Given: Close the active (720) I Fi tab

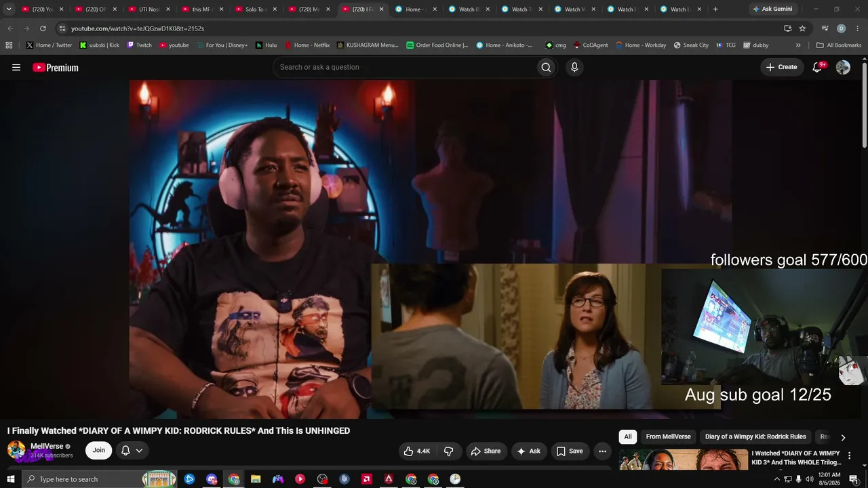Looking at the screenshot, I should point(381,9).
